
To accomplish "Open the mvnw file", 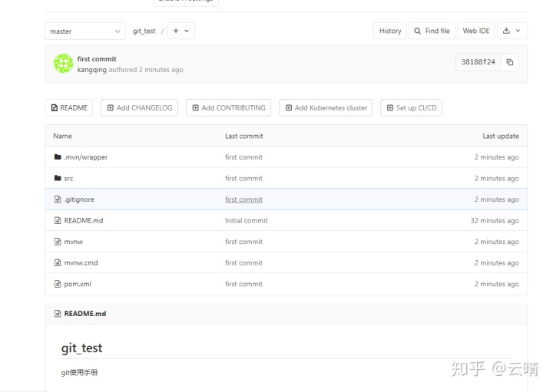I will point(74,242).
